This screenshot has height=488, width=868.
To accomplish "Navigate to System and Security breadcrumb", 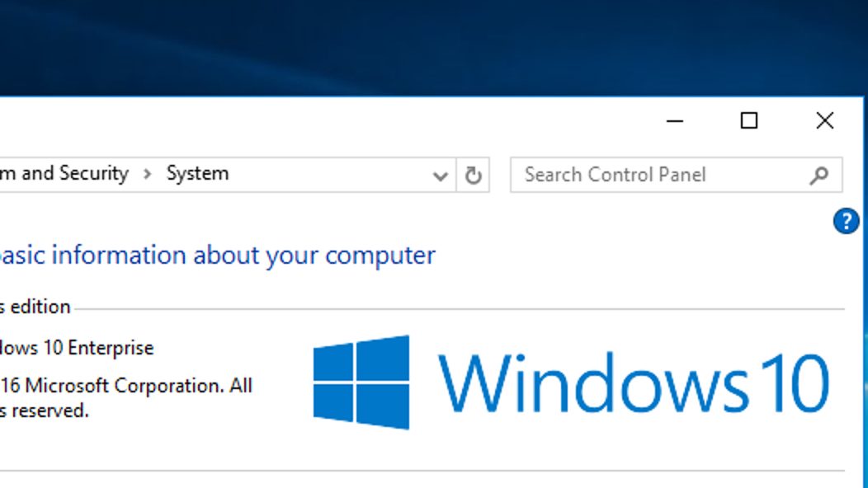I will pyautogui.click(x=64, y=174).
